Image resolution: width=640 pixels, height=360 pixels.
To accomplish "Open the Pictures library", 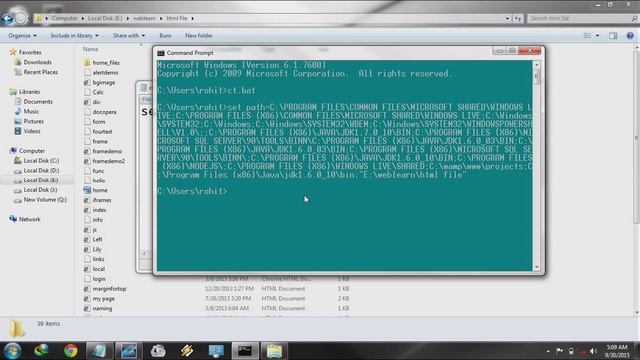I will tap(33, 121).
